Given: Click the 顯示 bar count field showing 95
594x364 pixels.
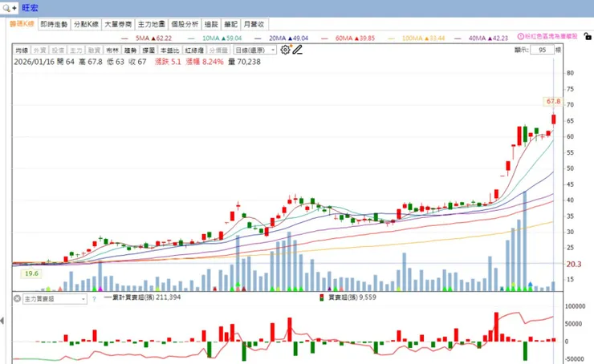Looking at the screenshot, I should click(542, 50).
